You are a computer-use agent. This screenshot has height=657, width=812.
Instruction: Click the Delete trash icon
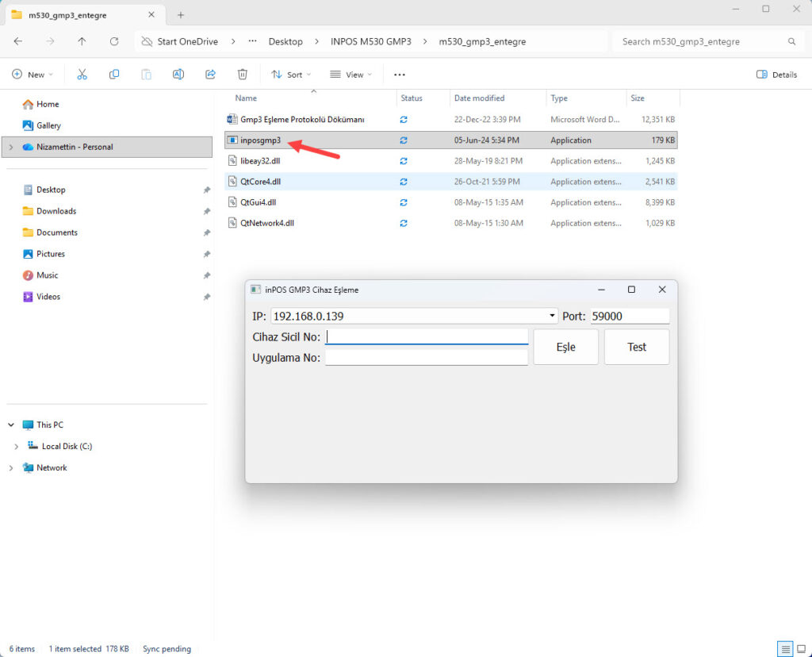[243, 75]
